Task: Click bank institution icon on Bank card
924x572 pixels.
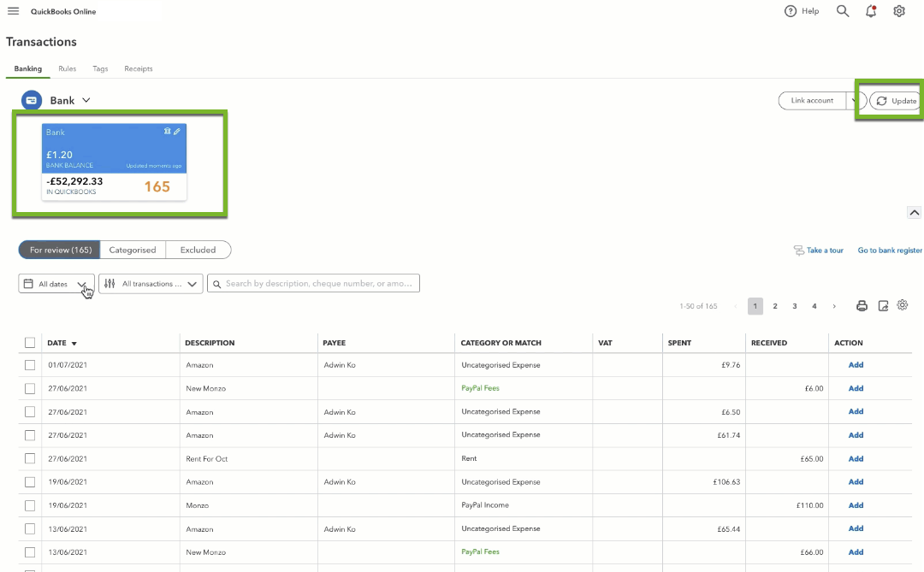Action: [168, 132]
